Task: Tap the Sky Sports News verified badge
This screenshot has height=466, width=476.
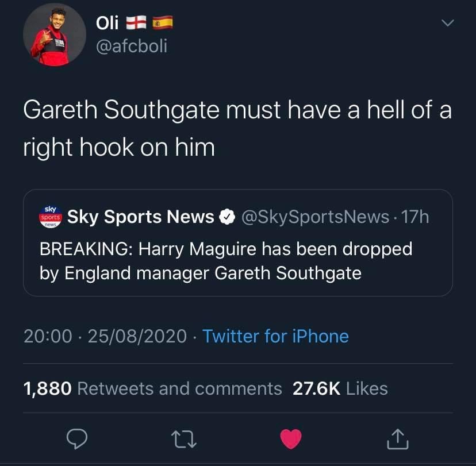Action: point(227,217)
